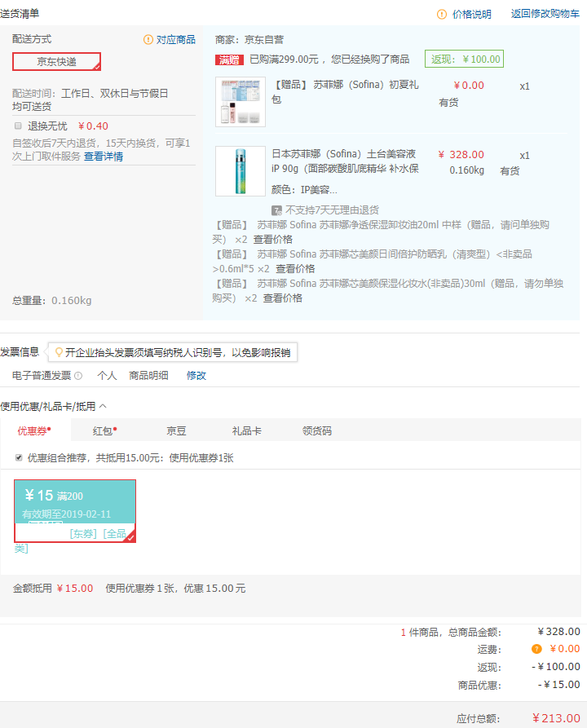The width and height of the screenshot is (587, 728).
Task: Click the 返现 -¥100.00 summary row value
Action: tap(556, 667)
